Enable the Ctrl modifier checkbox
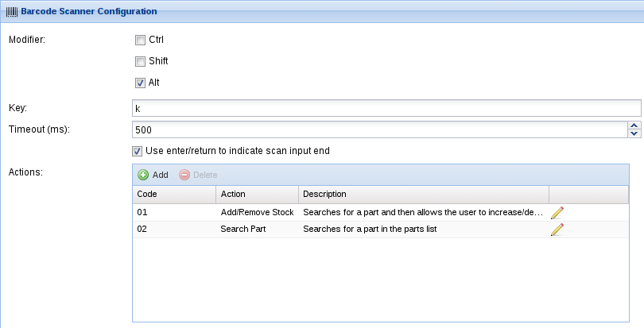Viewport: 644px width, 328px height. point(140,40)
